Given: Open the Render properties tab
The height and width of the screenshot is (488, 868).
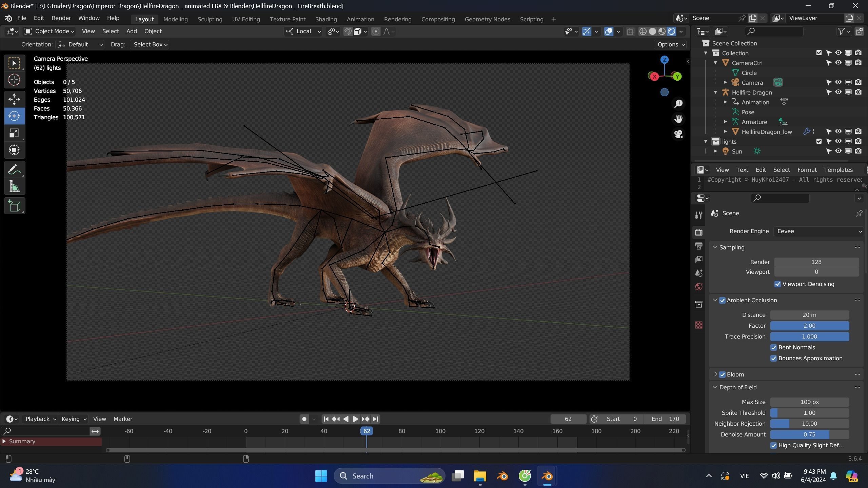Looking at the screenshot, I should pos(699,232).
